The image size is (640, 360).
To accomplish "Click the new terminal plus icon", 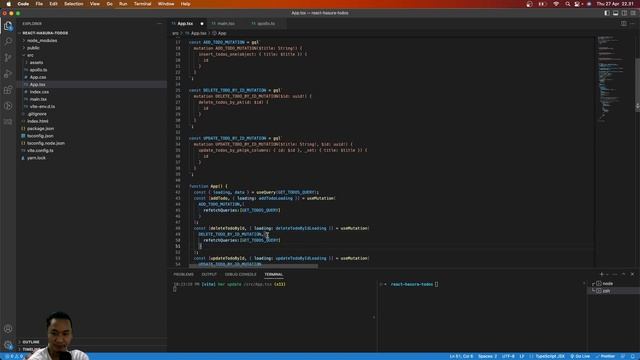I will (x=602, y=274).
